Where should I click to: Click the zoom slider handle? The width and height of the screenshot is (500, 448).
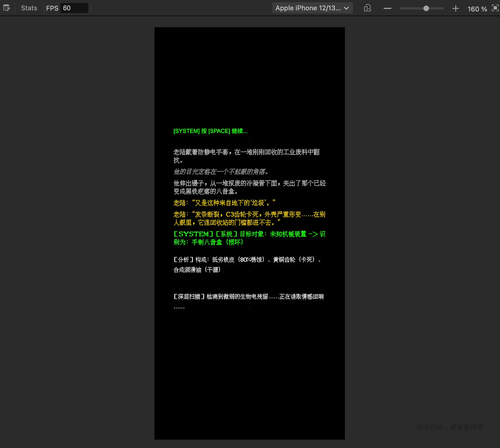(x=426, y=8)
